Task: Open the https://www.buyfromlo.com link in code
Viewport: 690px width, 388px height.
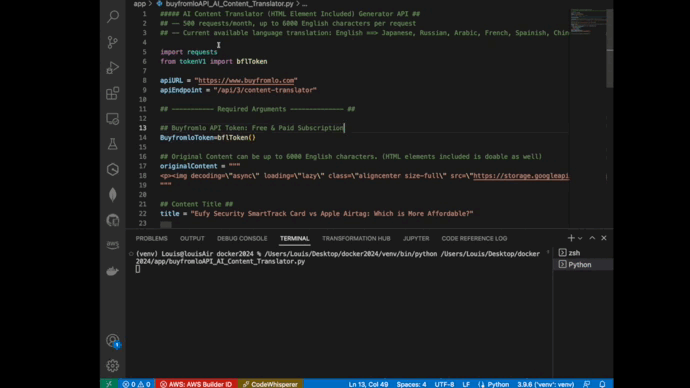Action: click(246, 81)
